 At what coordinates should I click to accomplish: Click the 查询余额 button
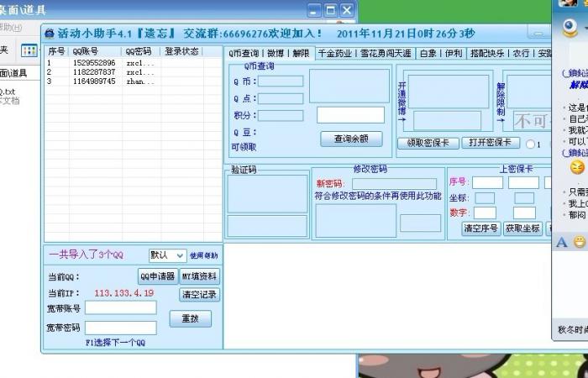click(351, 139)
